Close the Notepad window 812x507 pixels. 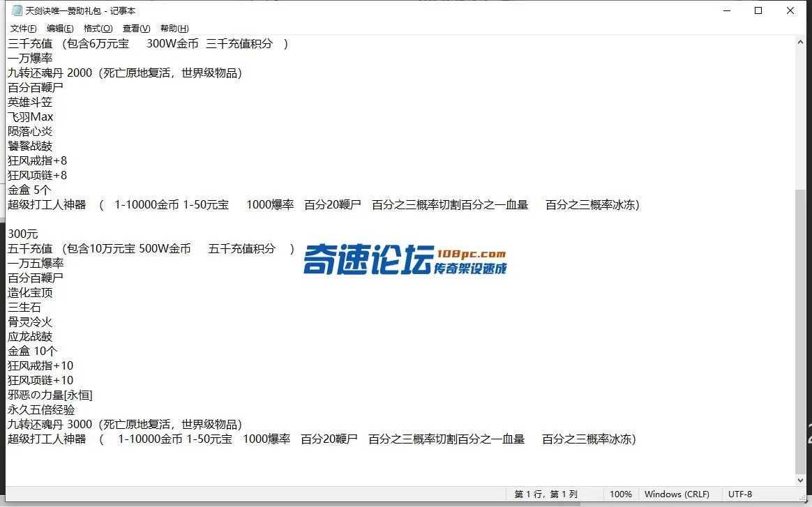point(790,10)
